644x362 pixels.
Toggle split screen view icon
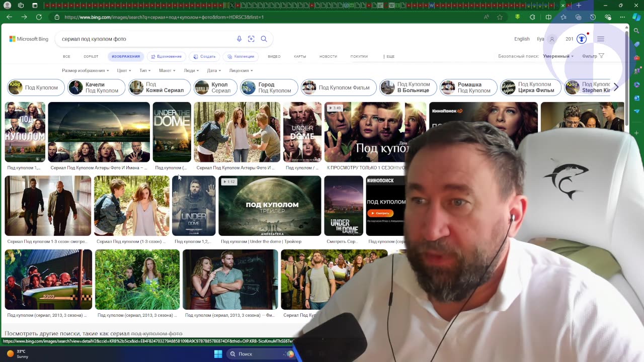[548, 17]
